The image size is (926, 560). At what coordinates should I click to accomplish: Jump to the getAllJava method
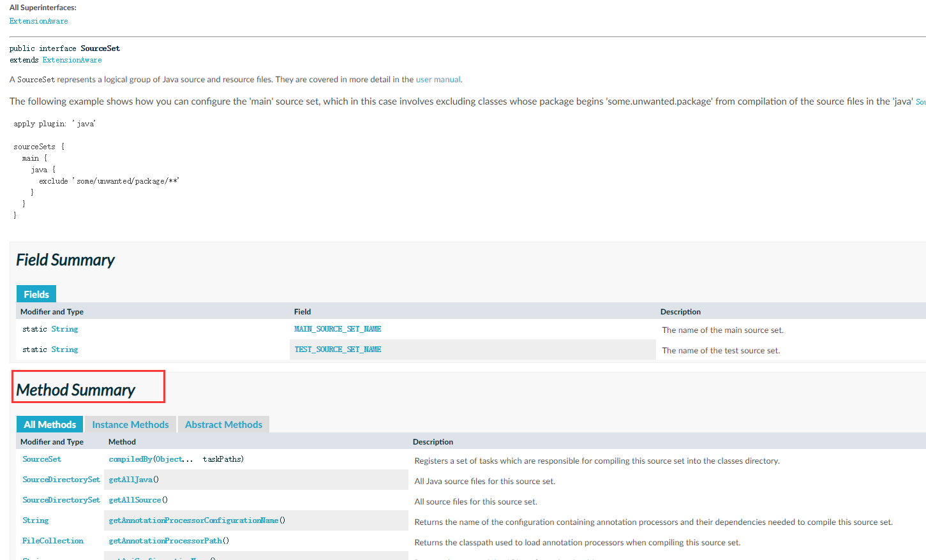pos(131,480)
